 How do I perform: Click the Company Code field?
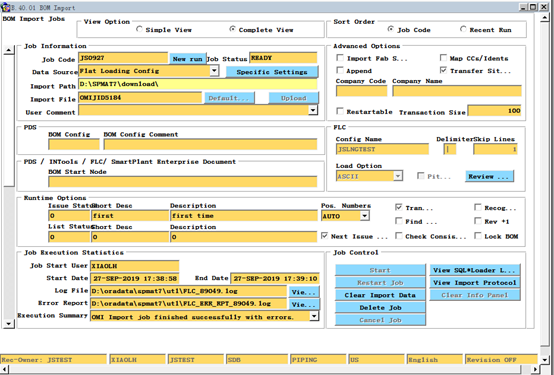(361, 91)
